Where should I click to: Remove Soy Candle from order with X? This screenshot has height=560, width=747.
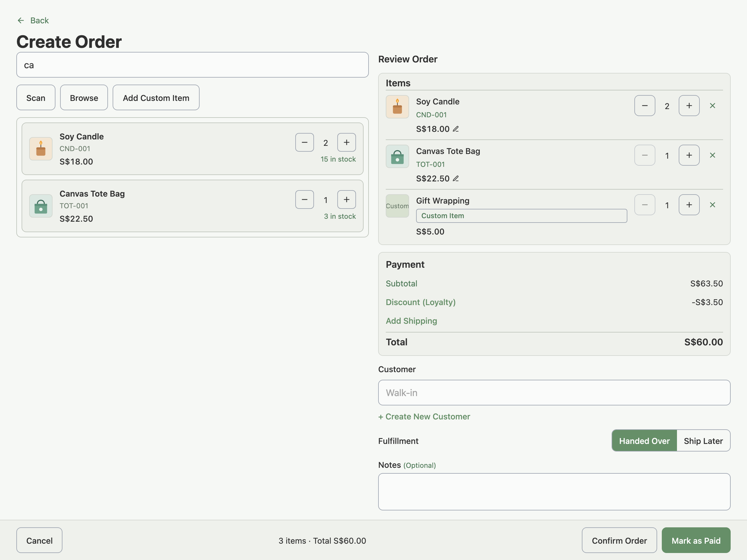[x=712, y=106]
